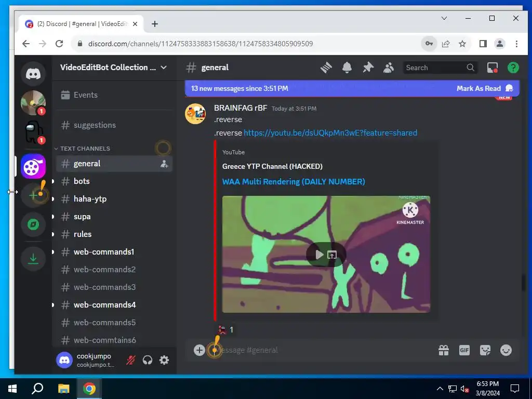Open WAA Multi Rendering video title link

point(294,181)
